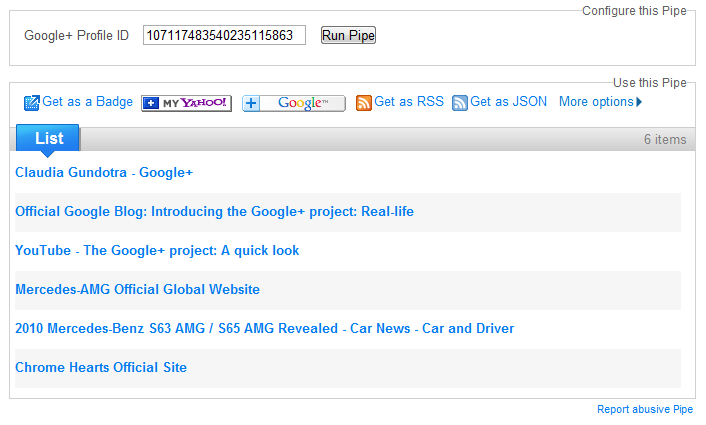This screenshot has width=706, height=425.
Task: Open the Mercedes-AMG Official Global Website link
Action: coord(137,289)
